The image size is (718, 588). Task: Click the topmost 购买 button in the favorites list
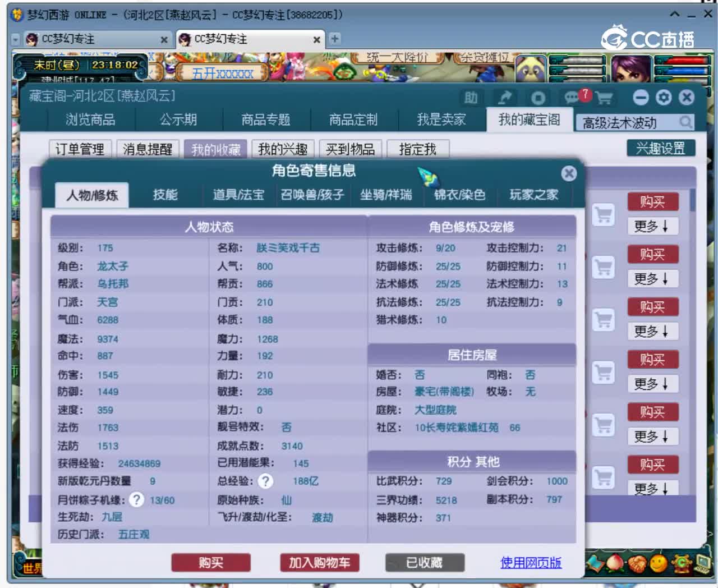(652, 201)
